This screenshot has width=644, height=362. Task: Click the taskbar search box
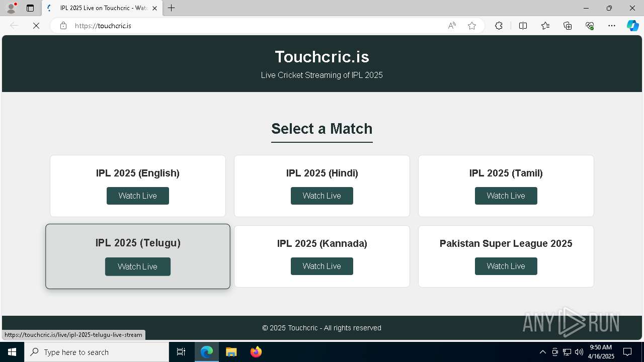[x=97, y=352]
